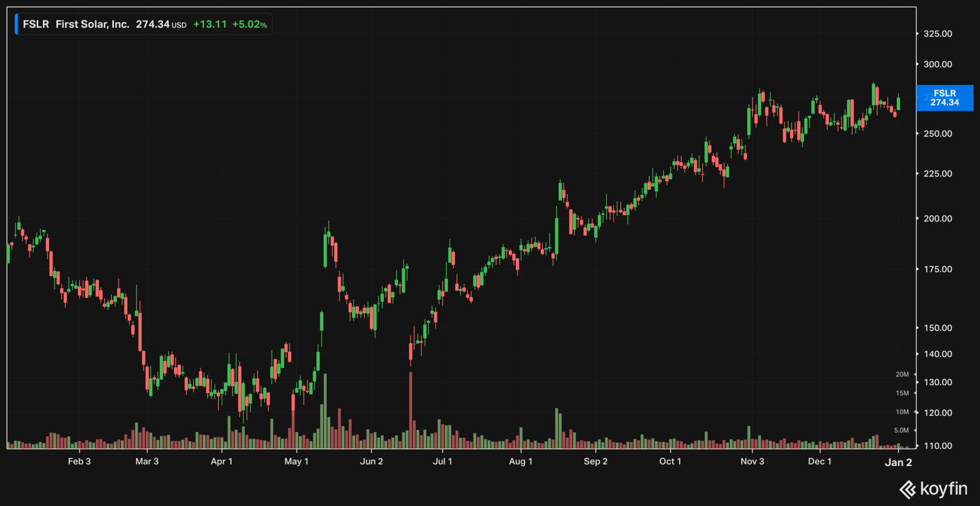Click the Jul 1 date label

pyautogui.click(x=443, y=461)
